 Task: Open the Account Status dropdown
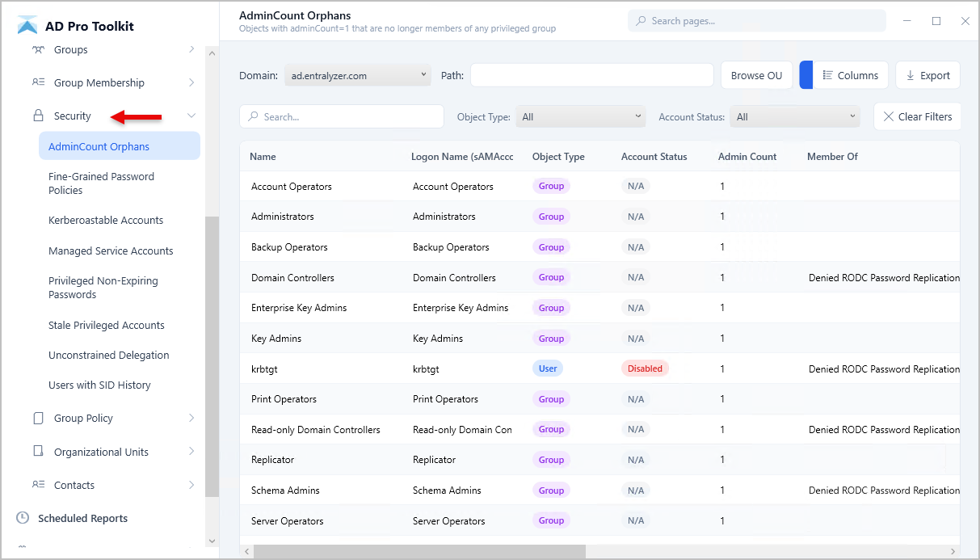794,116
